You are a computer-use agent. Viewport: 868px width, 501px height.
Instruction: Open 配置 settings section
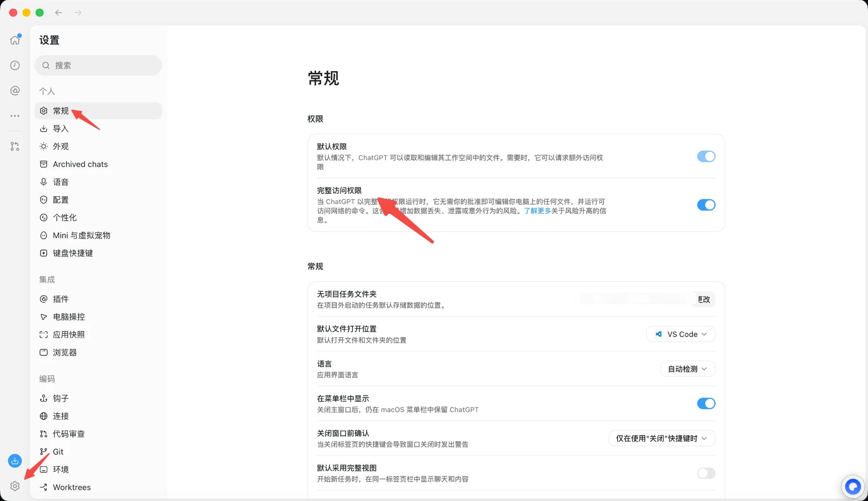pos(98,200)
